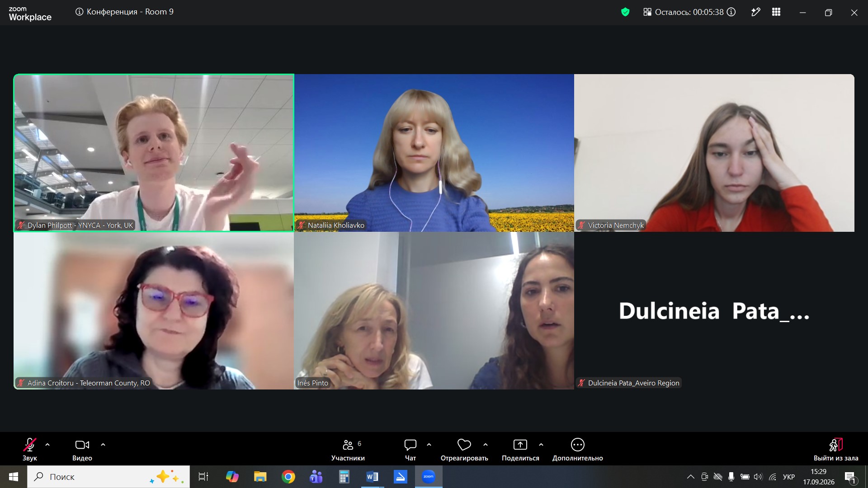This screenshot has height=488, width=868.
Task: Change view layout with grid icon
Action: [x=776, y=12]
